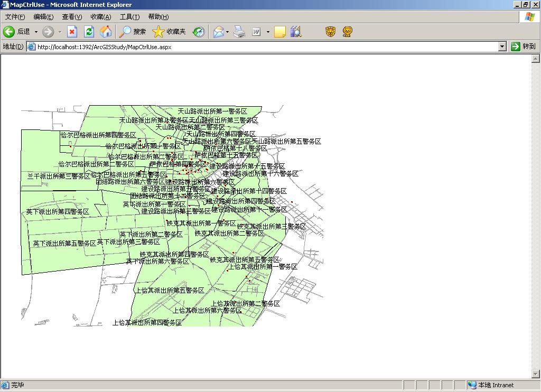The width and height of the screenshot is (541, 392).
Task: Open the 收藏(A) menu
Action: [x=100, y=17]
